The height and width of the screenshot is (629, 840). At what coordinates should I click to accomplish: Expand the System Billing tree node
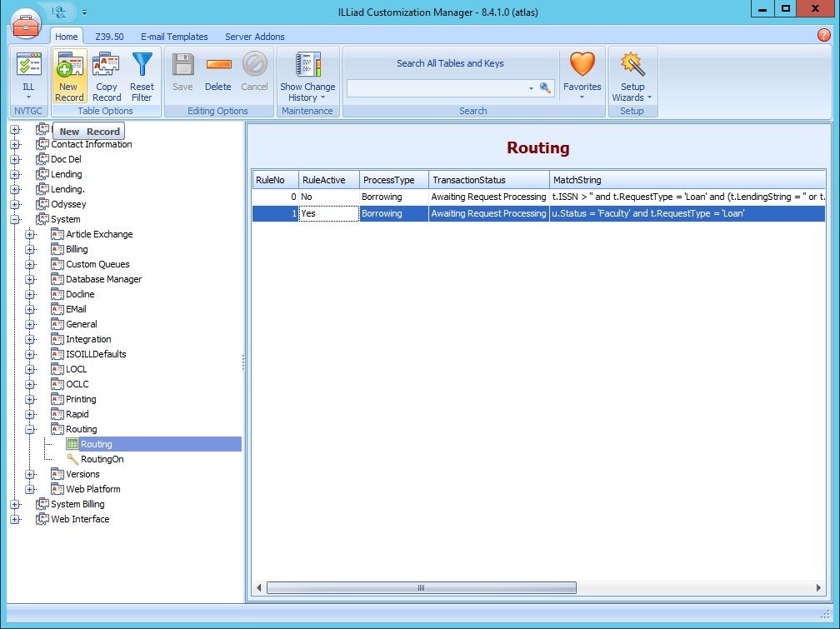[x=13, y=504]
